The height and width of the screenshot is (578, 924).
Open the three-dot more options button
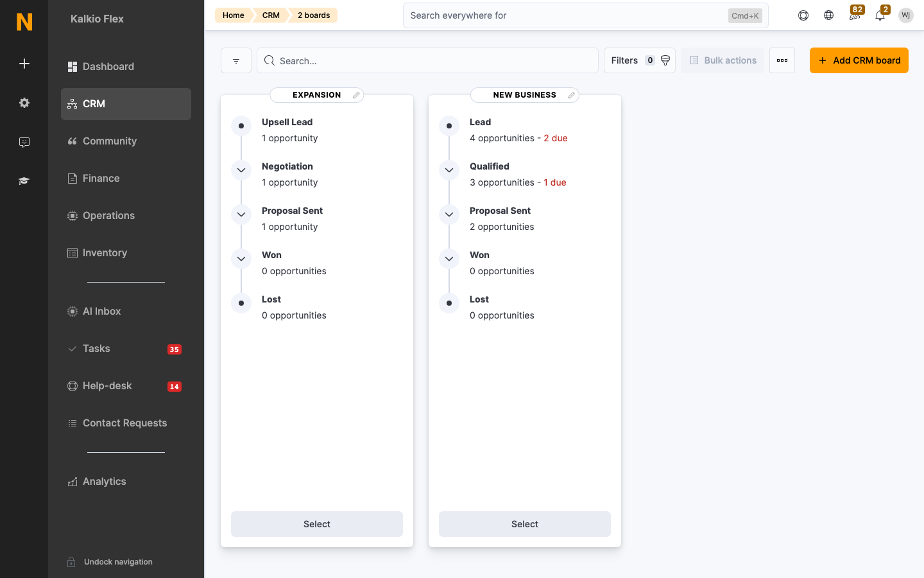(782, 60)
